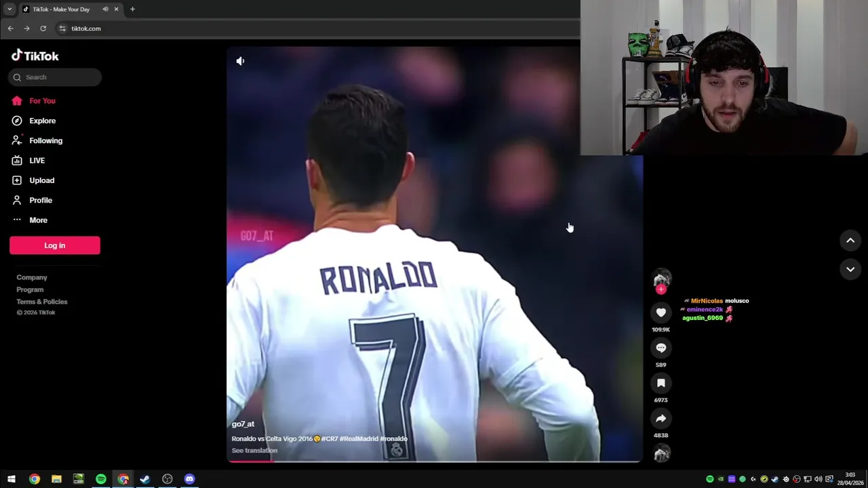
Task: Click the tiktok.com address bar
Action: click(319, 28)
